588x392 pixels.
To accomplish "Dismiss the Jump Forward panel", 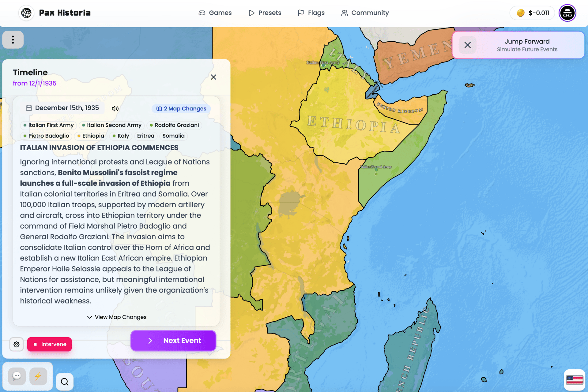I will pyautogui.click(x=467, y=45).
